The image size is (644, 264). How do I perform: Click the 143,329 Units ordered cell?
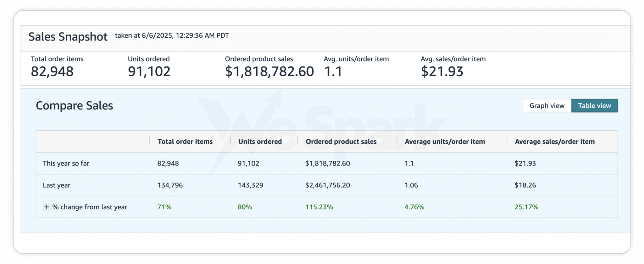[x=251, y=185]
